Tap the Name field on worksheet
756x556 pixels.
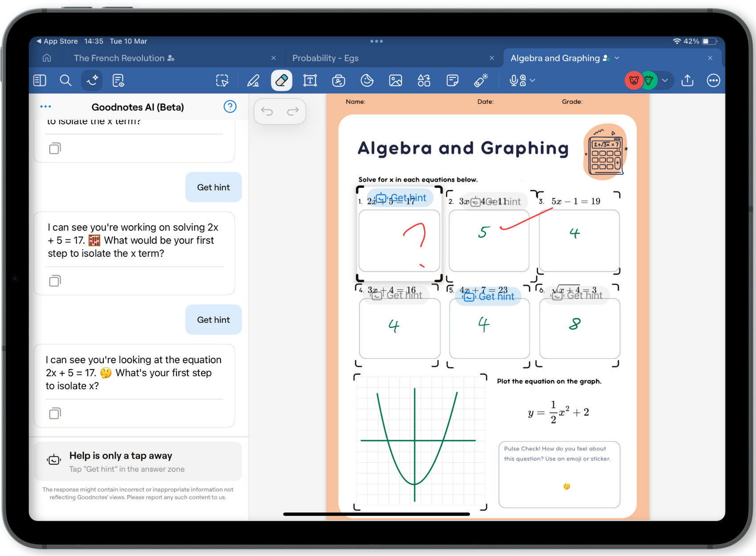(x=356, y=102)
